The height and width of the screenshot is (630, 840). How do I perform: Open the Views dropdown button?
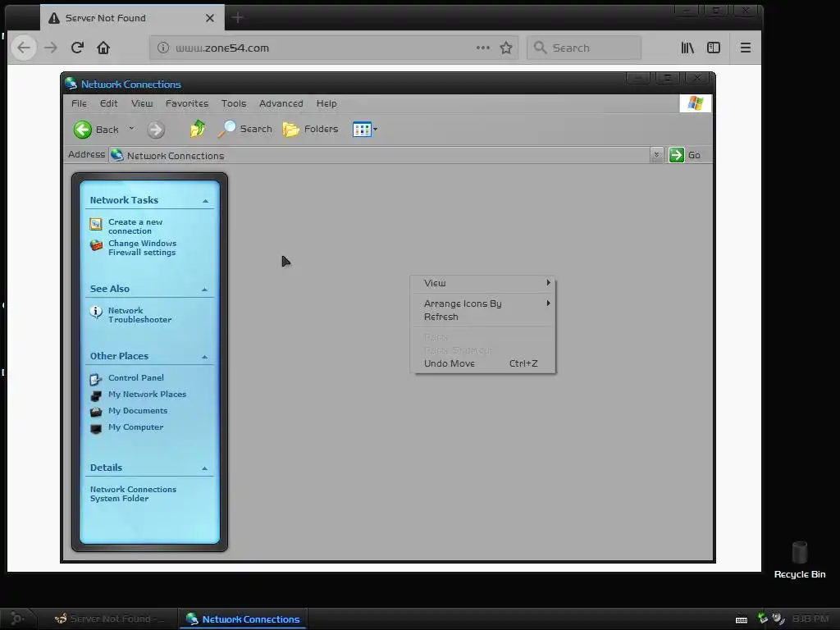365,129
